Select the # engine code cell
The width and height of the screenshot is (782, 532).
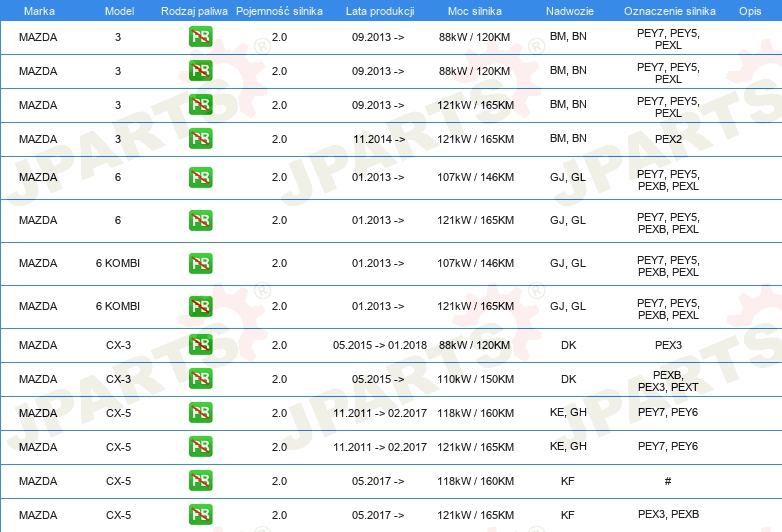(x=668, y=481)
